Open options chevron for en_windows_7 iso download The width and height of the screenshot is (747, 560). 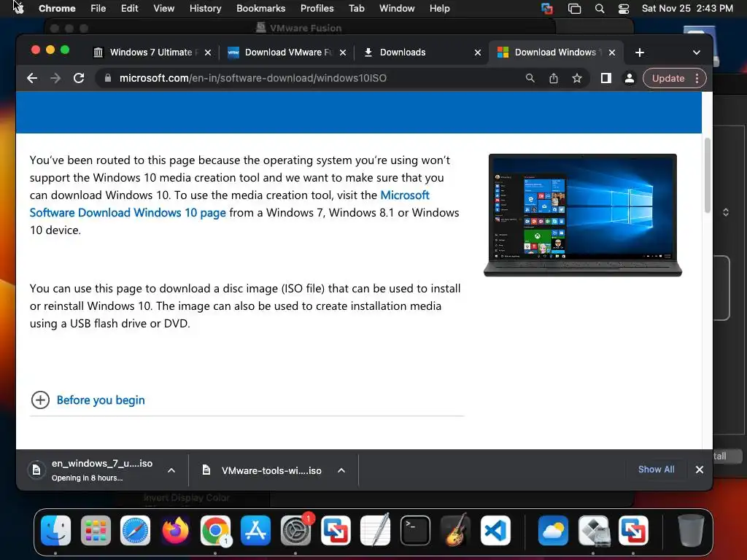(x=171, y=470)
